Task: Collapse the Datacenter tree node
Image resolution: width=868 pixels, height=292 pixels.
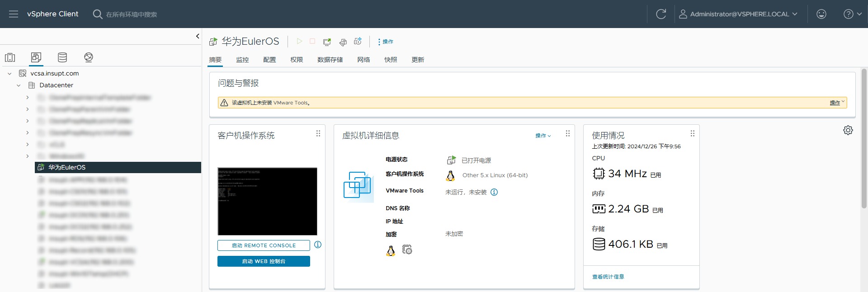Action: coord(19,85)
